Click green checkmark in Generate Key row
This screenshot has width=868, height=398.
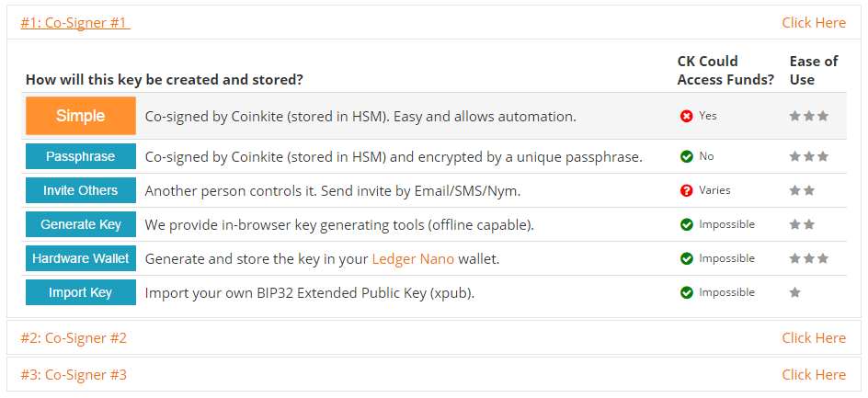687,225
